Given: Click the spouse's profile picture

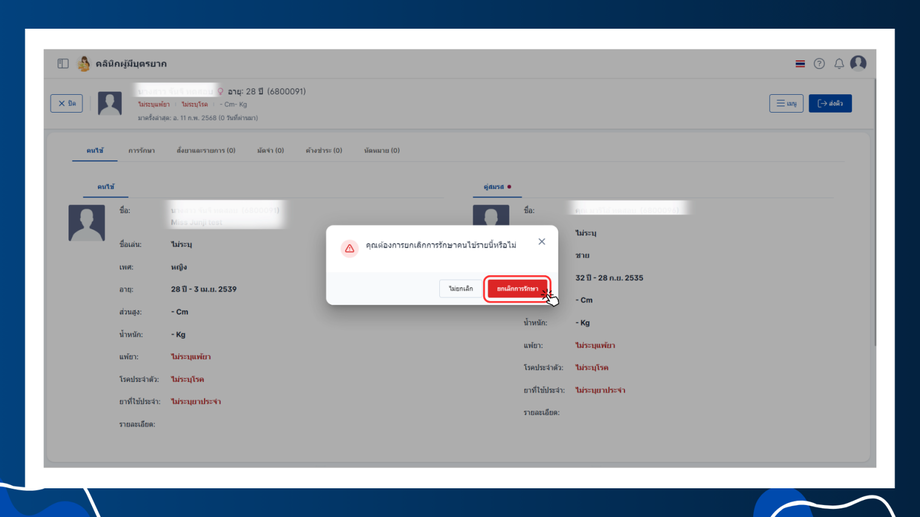Looking at the screenshot, I should click(x=491, y=215).
